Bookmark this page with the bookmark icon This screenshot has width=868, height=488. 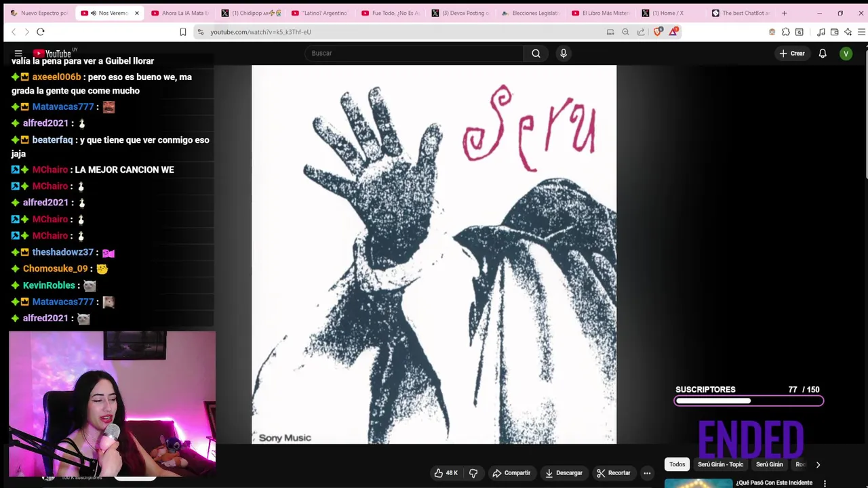click(182, 32)
